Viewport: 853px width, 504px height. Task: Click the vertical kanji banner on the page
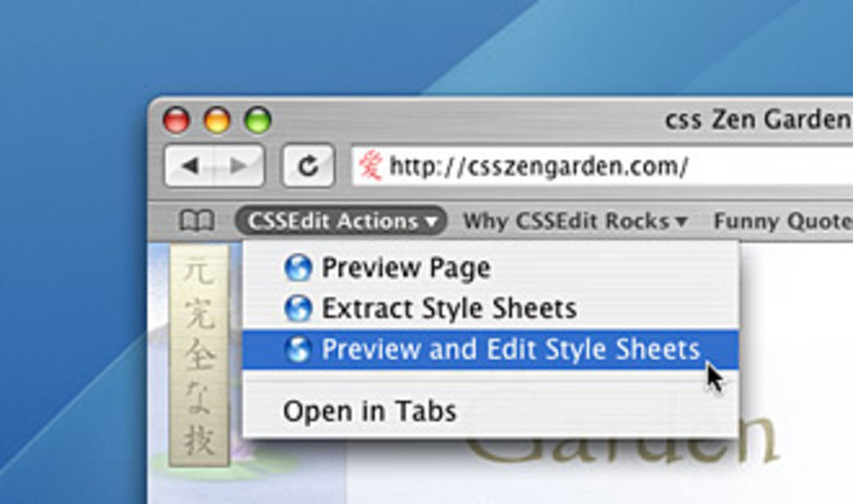pos(199,355)
